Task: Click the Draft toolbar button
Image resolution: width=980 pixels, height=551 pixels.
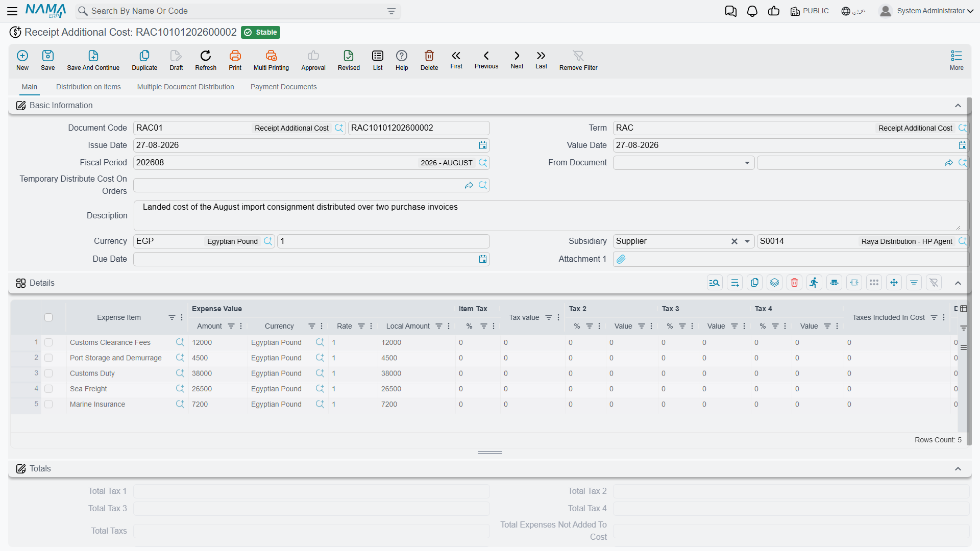Action: pos(176,60)
